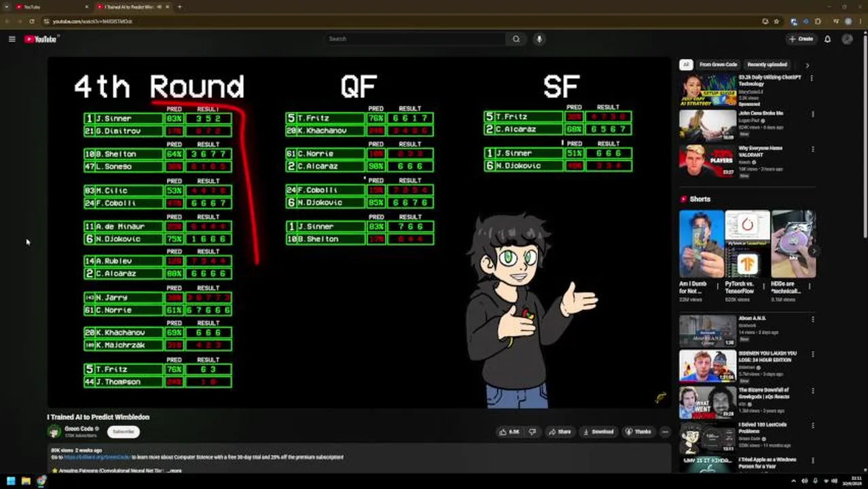Select the 'I Trained AI to Predict Wimbledon' tab
868x489 pixels.
click(132, 7)
